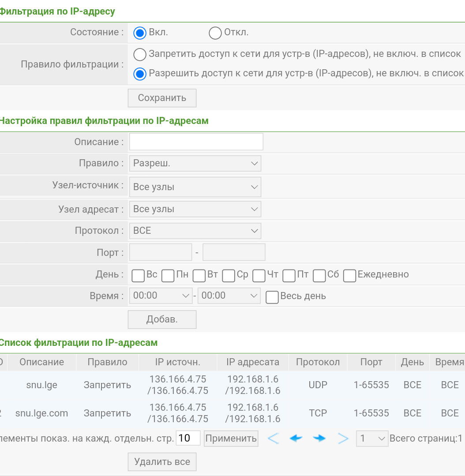Focus the 'Описание' text field
Viewport: 465px width, 476px height.
[x=196, y=142]
